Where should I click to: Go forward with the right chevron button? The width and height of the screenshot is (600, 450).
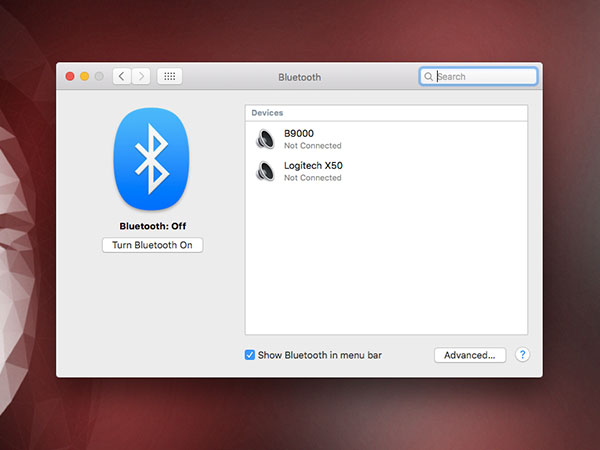[141, 77]
